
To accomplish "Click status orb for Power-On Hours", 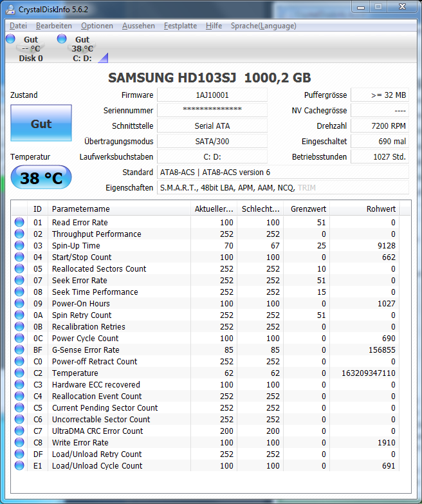I will click(19, 303).
